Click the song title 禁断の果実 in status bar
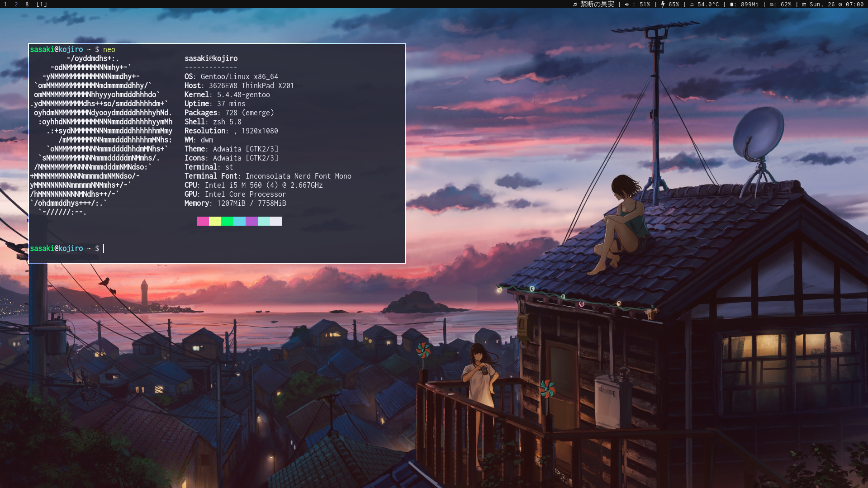 pos(597,5)
